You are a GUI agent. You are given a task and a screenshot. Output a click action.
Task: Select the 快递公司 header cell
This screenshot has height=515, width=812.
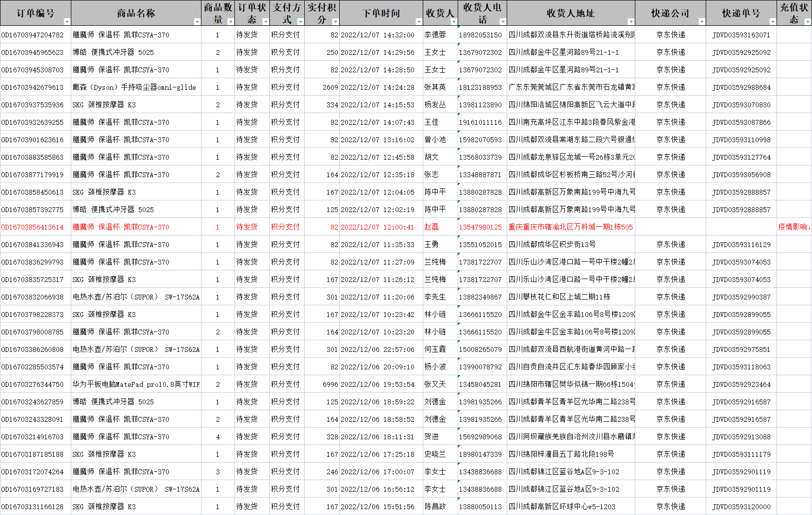(670, 13)
